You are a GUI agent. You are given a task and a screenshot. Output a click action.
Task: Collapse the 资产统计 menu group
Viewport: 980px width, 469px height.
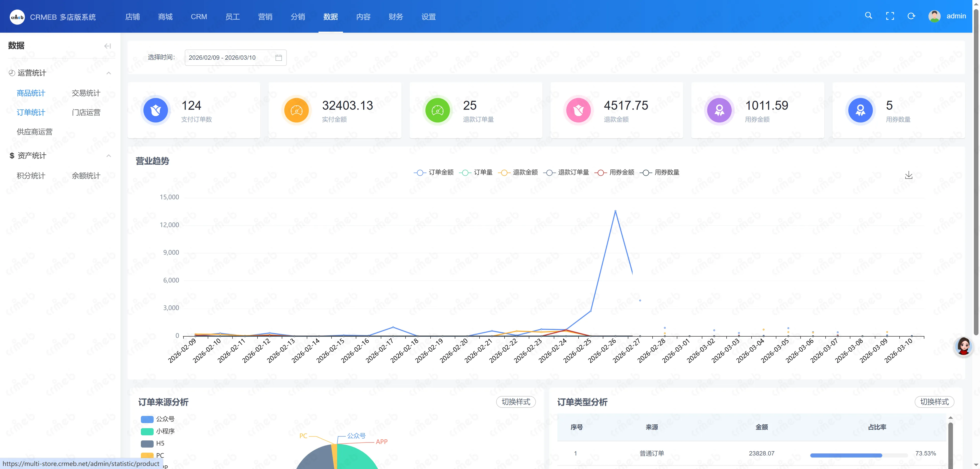point(109,156)
